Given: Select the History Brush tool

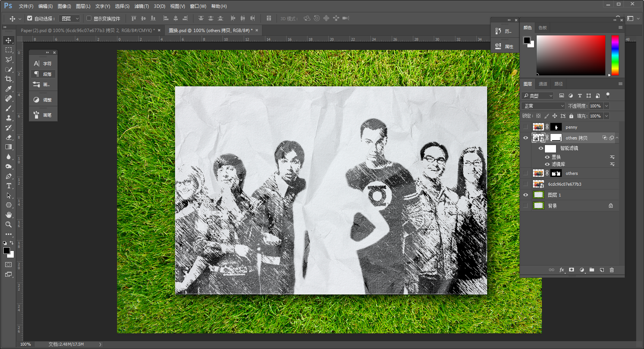Looking at the screenshot, I should pyautogui.click(x=9, y=128).
